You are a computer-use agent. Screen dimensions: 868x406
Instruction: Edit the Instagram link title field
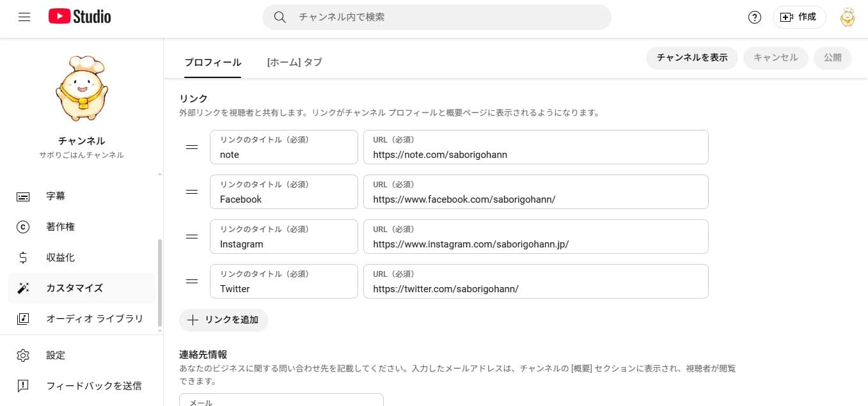click(284, 237)
